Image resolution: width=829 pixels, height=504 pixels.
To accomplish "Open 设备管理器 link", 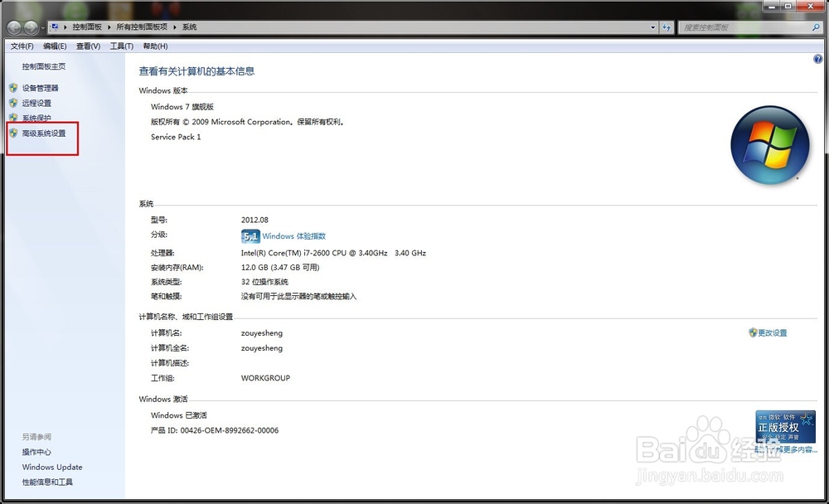I will click(40, 88).
